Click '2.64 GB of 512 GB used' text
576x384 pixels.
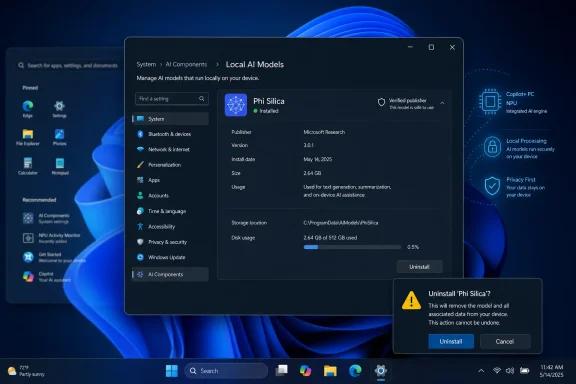coord(330,238)
